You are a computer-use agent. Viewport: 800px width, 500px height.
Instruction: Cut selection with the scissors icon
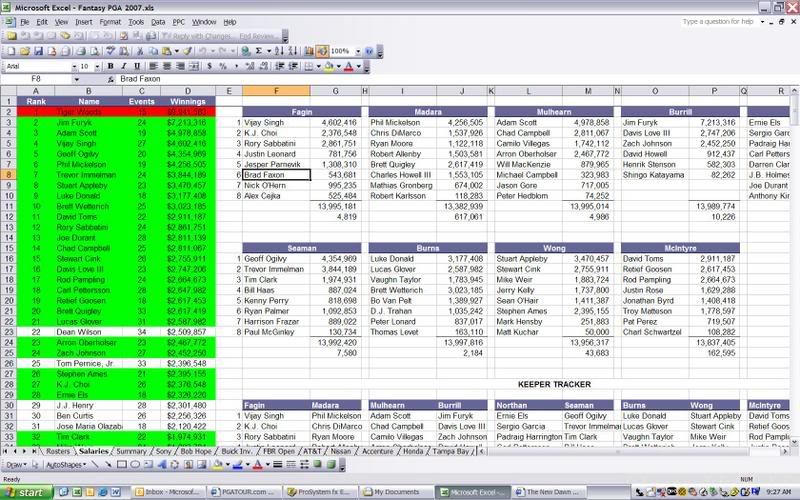140,51
